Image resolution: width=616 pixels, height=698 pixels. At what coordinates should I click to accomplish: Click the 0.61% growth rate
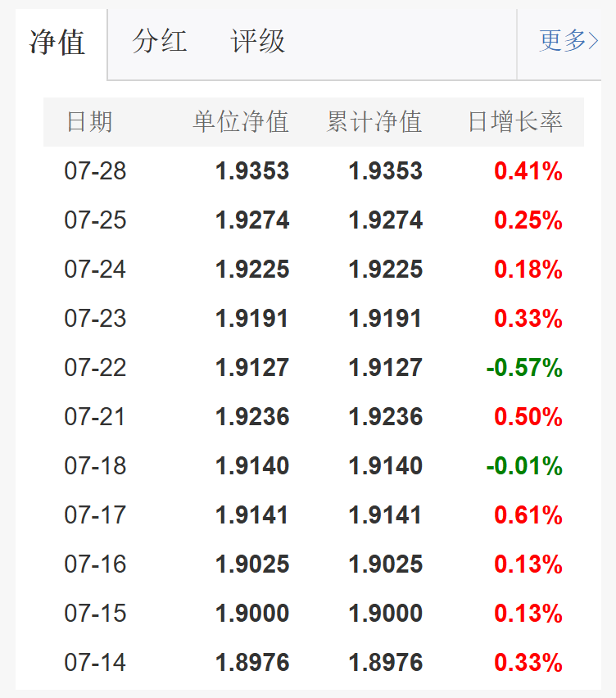[528, 515]
